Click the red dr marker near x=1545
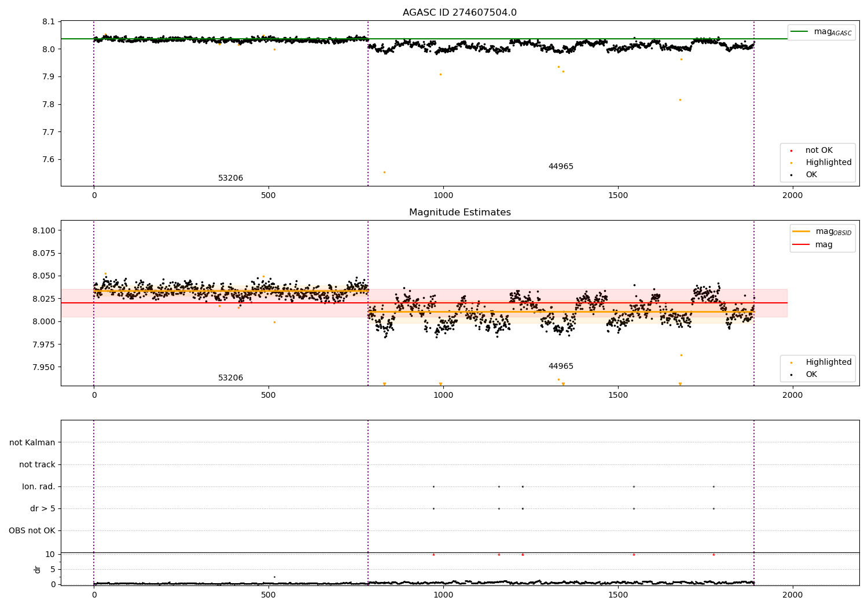 [634, 555]
